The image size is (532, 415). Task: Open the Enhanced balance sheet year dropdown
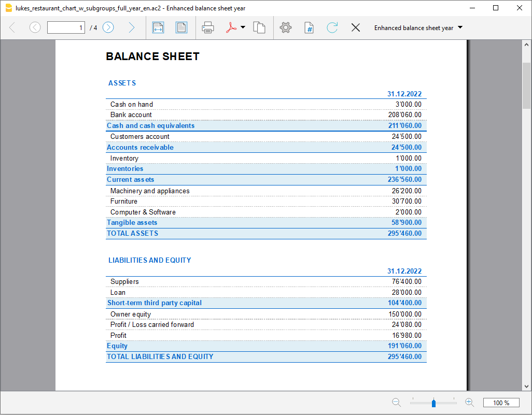(418, 27)
